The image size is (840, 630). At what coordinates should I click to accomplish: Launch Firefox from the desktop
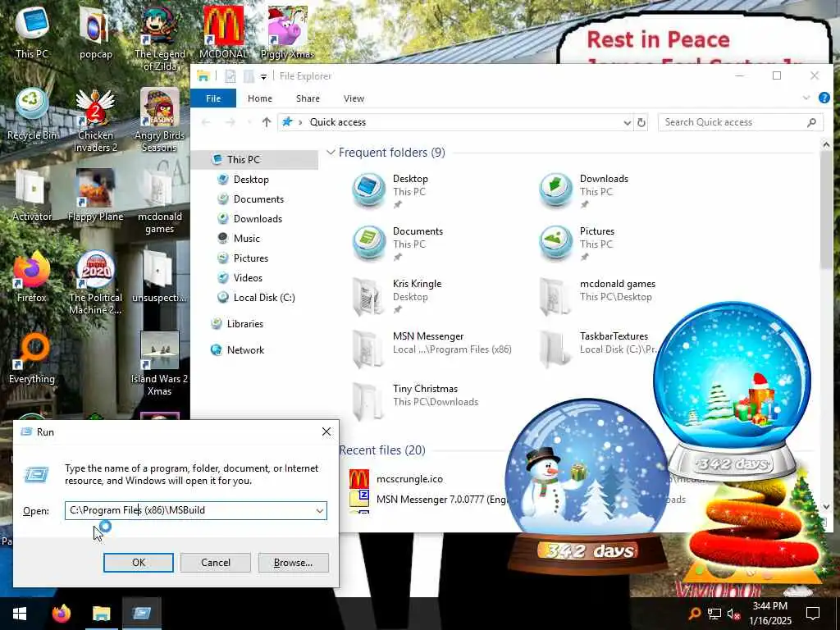(x=32, y=276)
